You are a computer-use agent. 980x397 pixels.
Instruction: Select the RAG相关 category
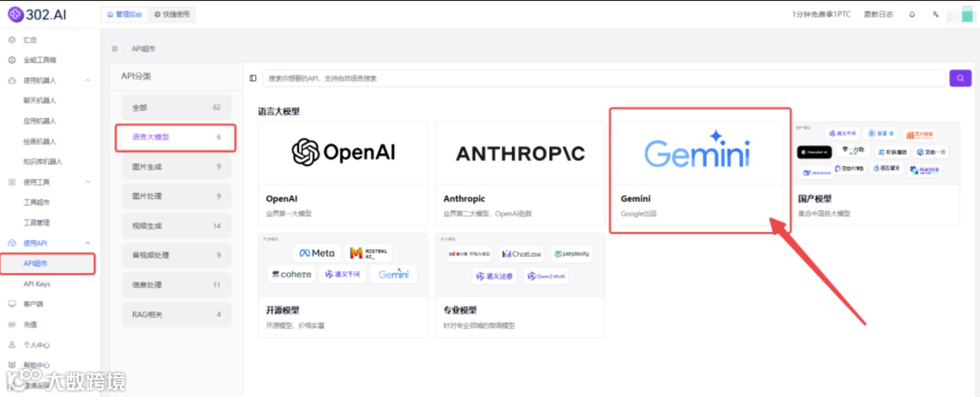pyautogui.click(x=176, y=315)
